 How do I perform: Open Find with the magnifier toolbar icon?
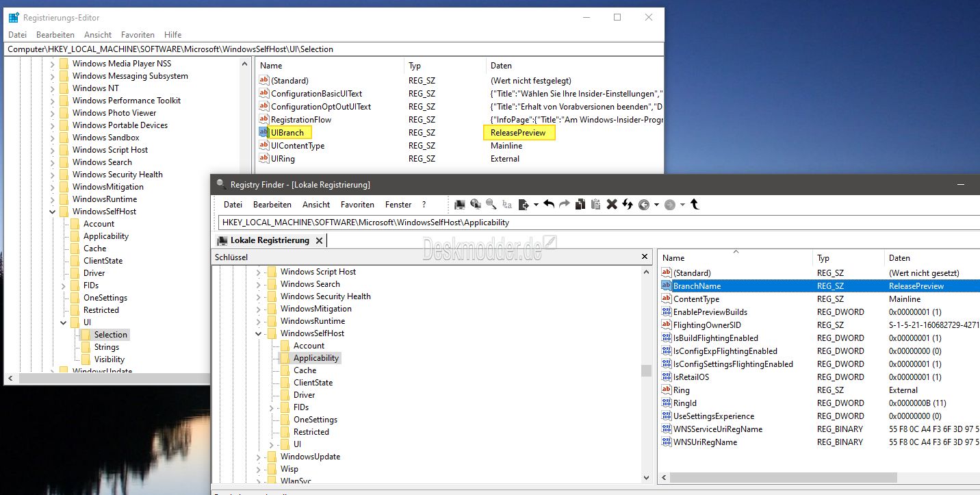pyautogui.click(x=491, y=205)
